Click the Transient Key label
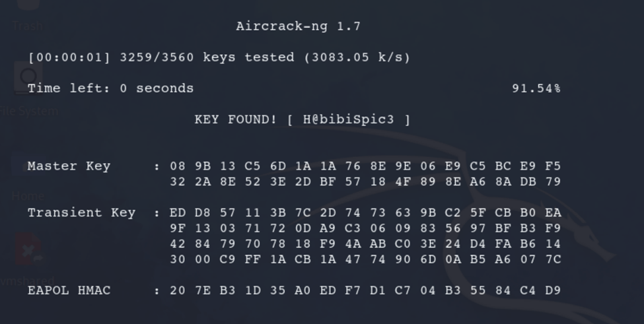This screenshot has width=644, height=324. [81, 212]
